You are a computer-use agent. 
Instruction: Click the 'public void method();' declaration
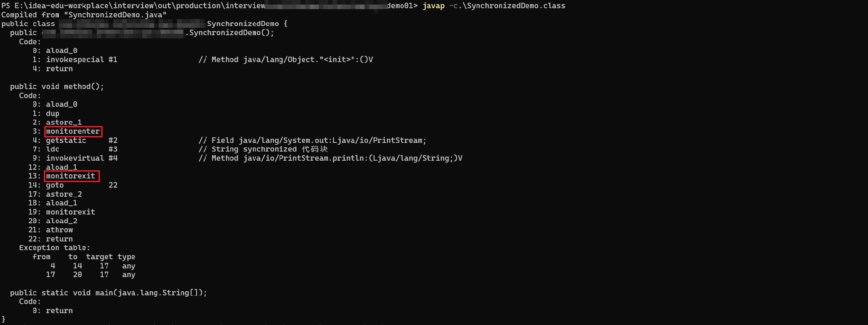pos(57,86)
